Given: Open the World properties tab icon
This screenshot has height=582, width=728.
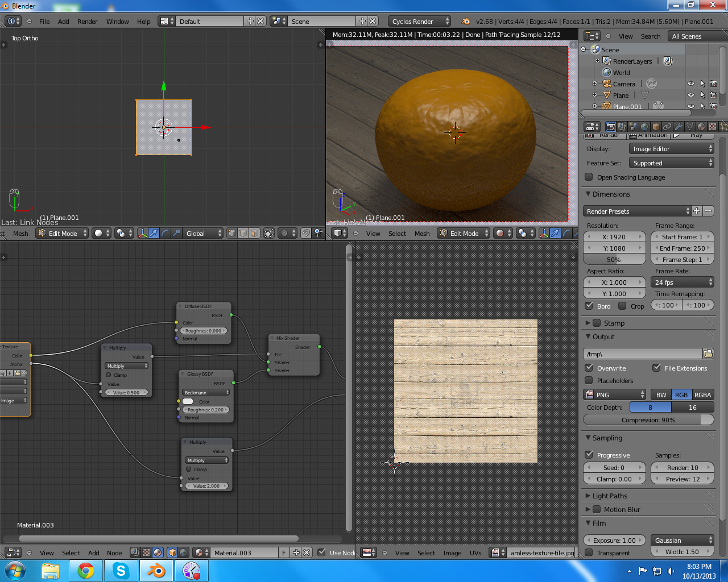Looking at the screenshot, I should pyautogui.click(x=644, y=127).
